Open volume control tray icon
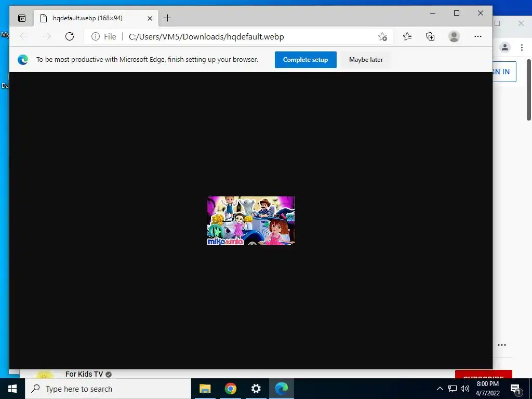The width and height of the screenshot is (532, 399). tap(465, 389)
